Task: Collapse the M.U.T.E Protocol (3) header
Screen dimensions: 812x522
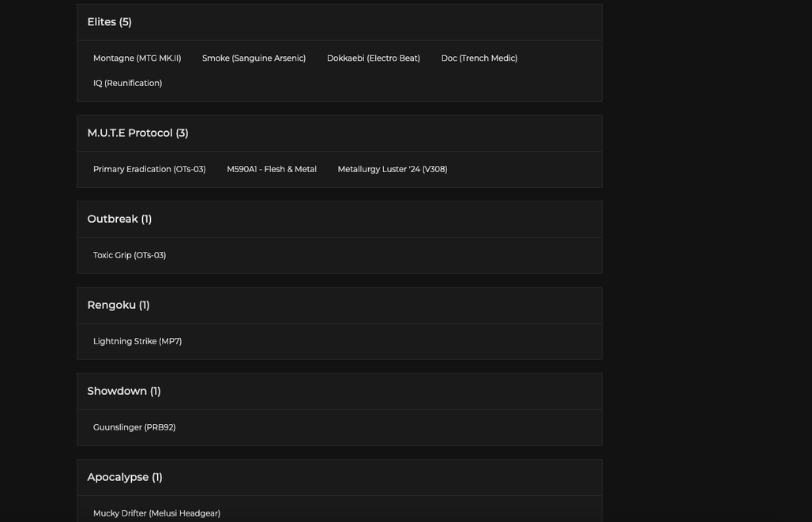Action: (339, 133)
